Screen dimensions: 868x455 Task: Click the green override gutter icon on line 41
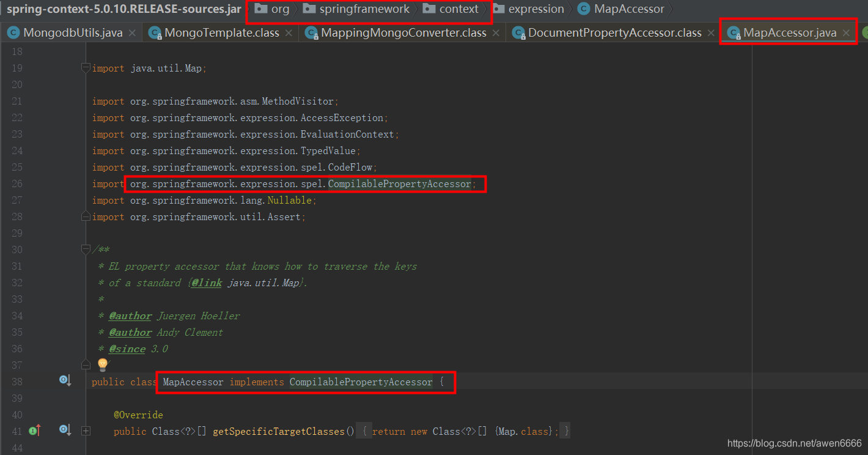click(x=34, y=431)
